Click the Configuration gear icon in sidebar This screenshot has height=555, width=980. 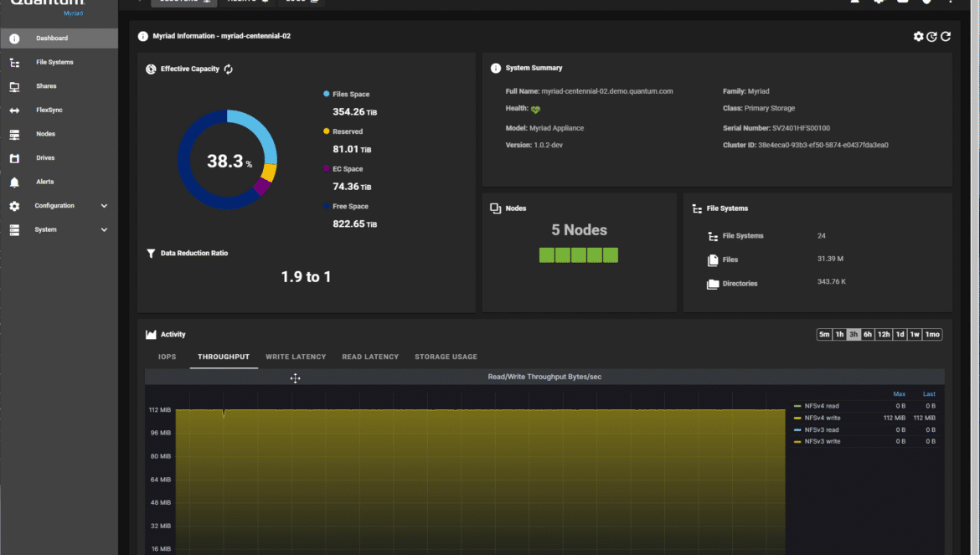click(x=14, y=206)
